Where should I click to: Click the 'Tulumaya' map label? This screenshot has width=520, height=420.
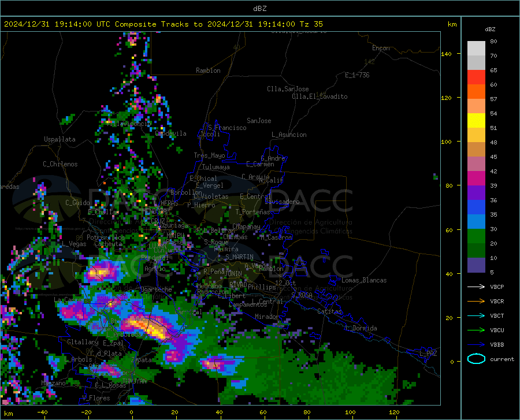216,167
